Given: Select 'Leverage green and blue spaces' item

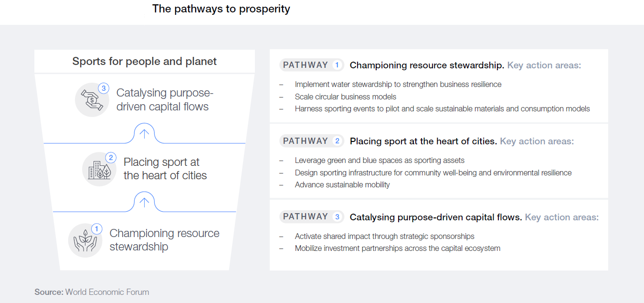Looking at the screenshot, I should point(380,160).
